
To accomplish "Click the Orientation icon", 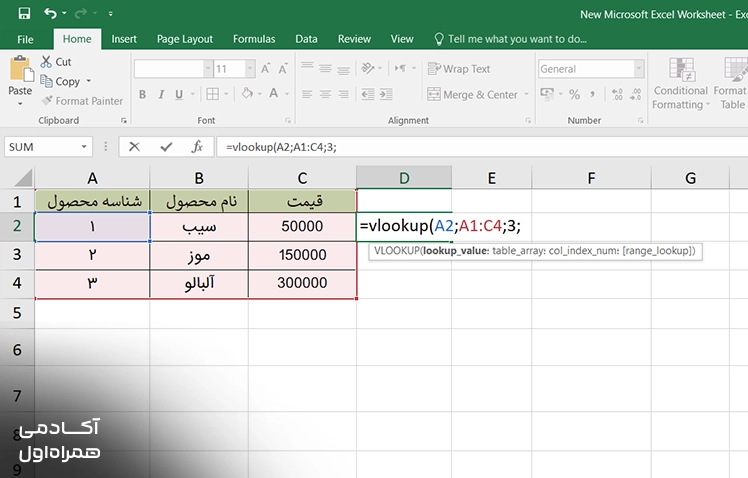I will pos(368,68).
